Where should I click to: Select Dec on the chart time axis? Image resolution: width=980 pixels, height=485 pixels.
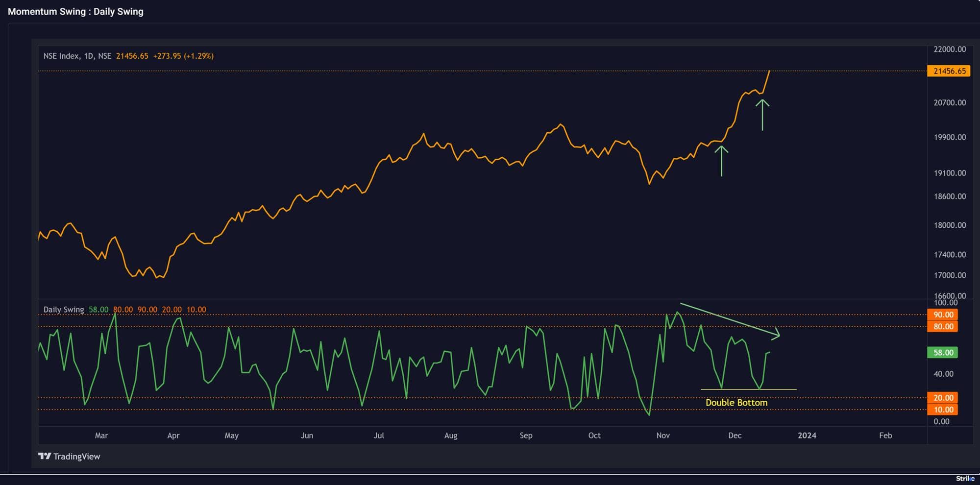[x=735, y=435]
